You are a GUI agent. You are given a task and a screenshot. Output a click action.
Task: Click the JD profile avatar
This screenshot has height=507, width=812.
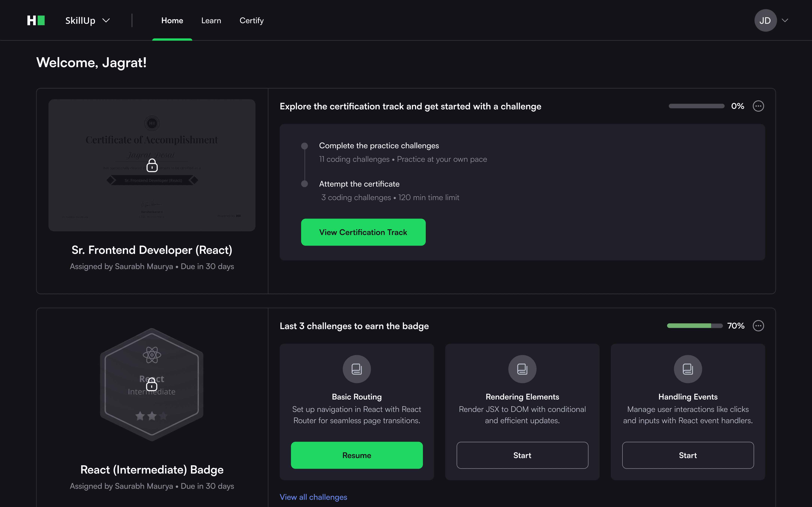pyautogui.click(x=765, y=20)
